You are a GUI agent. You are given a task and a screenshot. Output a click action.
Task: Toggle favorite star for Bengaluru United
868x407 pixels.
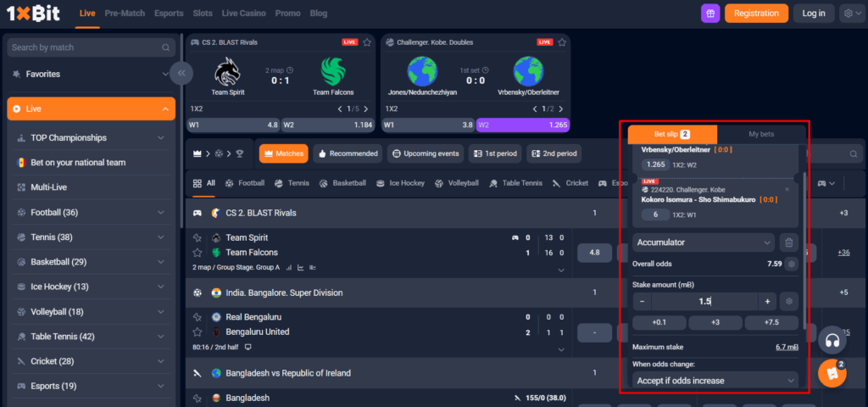click(197, 332)
